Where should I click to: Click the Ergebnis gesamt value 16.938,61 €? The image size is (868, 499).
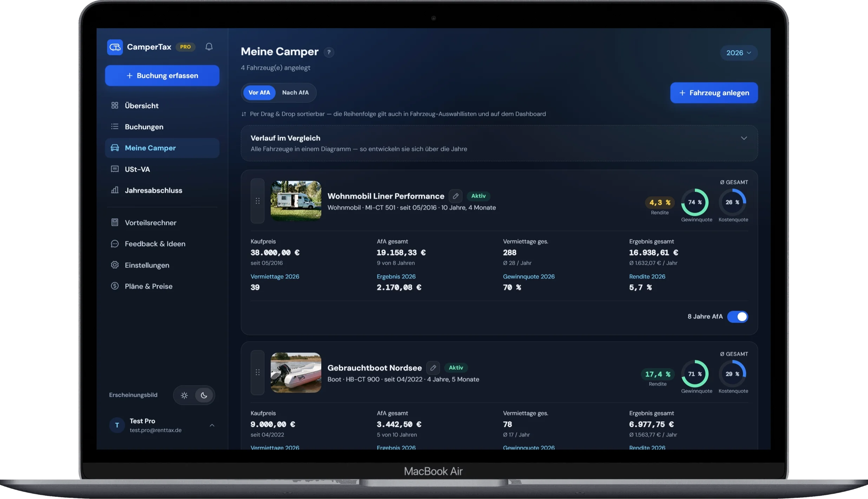(653, 253)
